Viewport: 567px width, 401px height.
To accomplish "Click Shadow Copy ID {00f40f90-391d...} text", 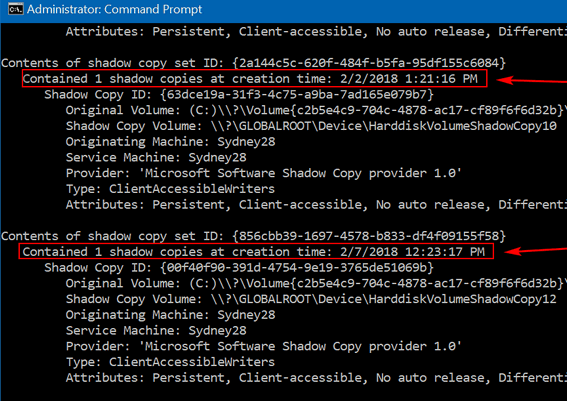I will click(x=239, y=268).
